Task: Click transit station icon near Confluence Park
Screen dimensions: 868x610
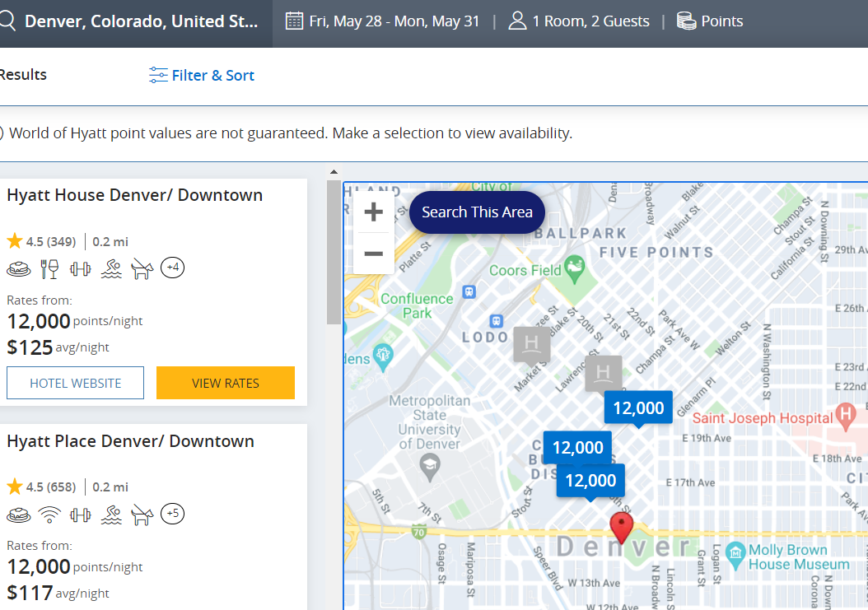Action: coord(469,291)
